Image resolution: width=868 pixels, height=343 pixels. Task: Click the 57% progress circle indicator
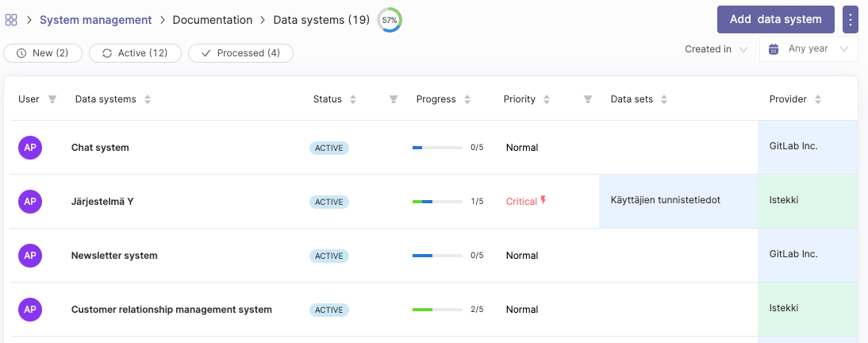[x=390, y=20]
